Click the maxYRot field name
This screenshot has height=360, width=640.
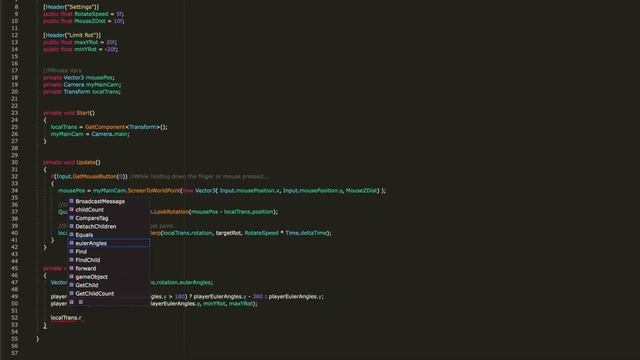[x=86, y=42]
